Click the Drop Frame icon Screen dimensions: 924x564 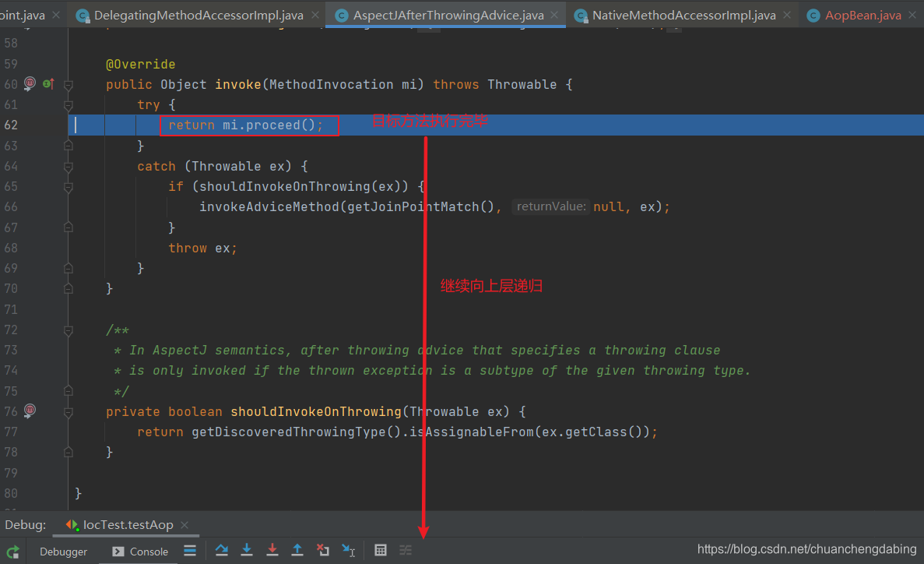pos(323,551)
